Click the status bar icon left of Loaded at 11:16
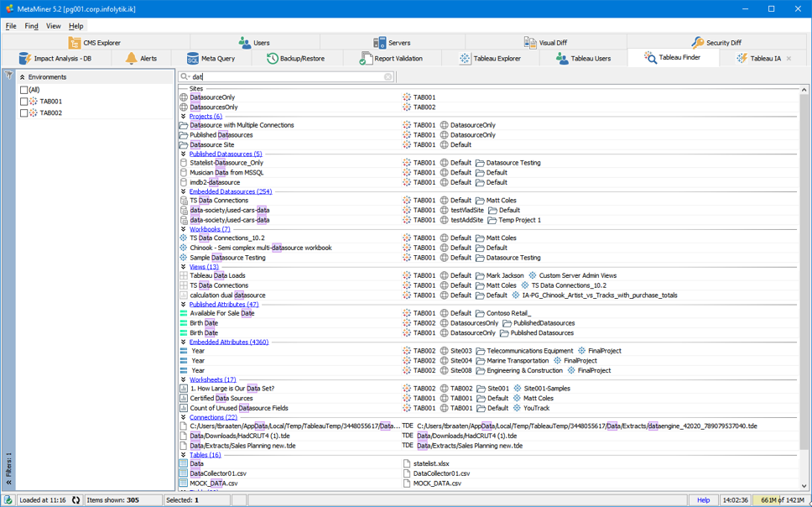Screen dimensions: 812x507 pos(8,499)
